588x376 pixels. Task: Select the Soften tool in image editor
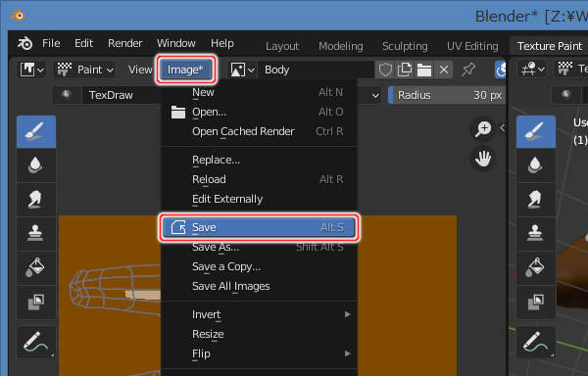pyautogui.click(x=36, y=165)
